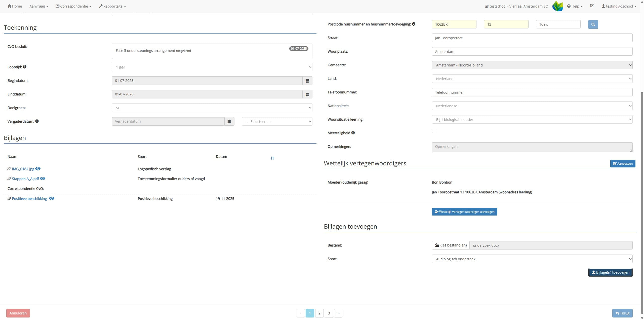Open the IMG_0182.jpg attachment link
644x320 pixels.
[x=23, y=169]
